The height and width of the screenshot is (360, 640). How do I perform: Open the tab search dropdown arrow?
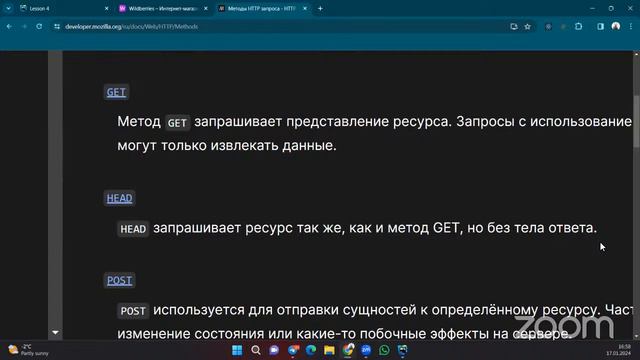tap(8, 8)
